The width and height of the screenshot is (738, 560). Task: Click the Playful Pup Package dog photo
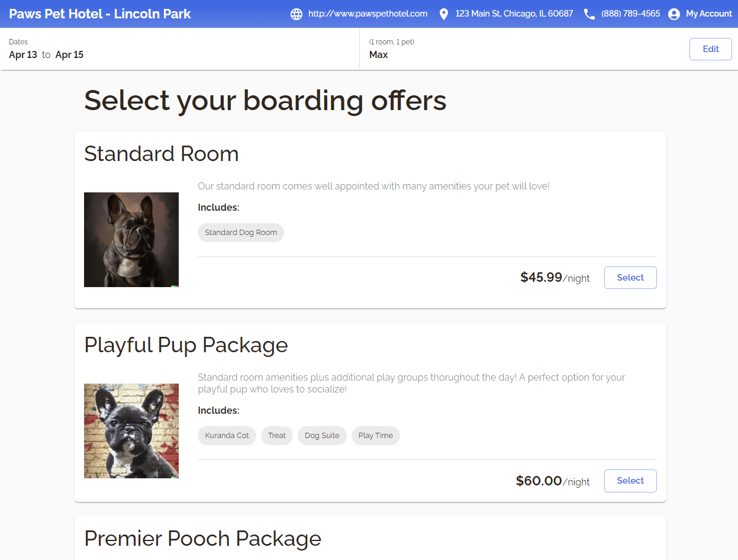[131, 431]
